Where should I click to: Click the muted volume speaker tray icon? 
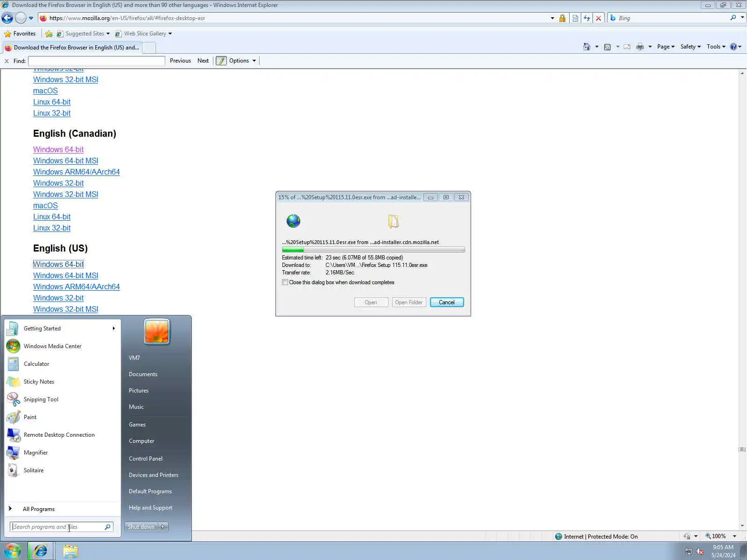(x=700, y=552)
